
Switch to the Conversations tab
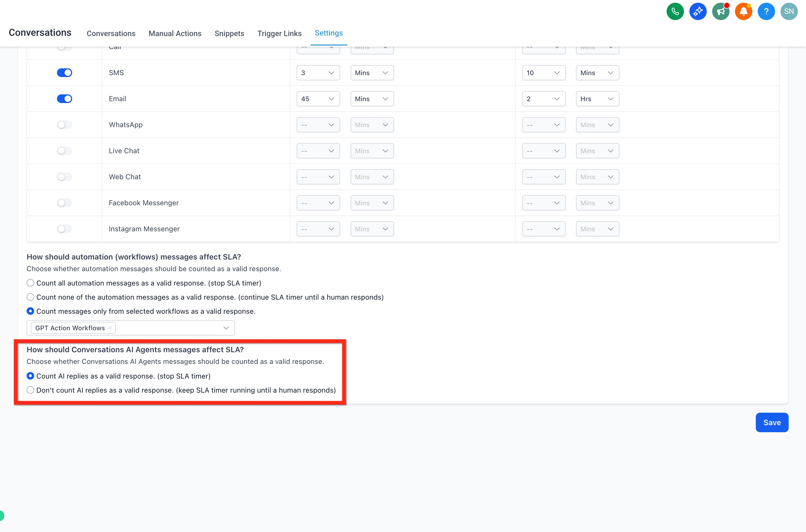(111, 33)
